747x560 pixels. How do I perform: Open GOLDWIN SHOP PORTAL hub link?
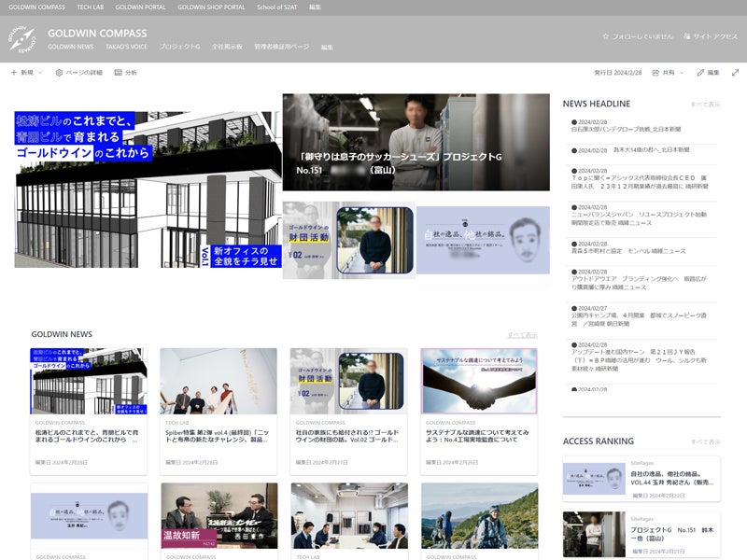pos(211,7)
